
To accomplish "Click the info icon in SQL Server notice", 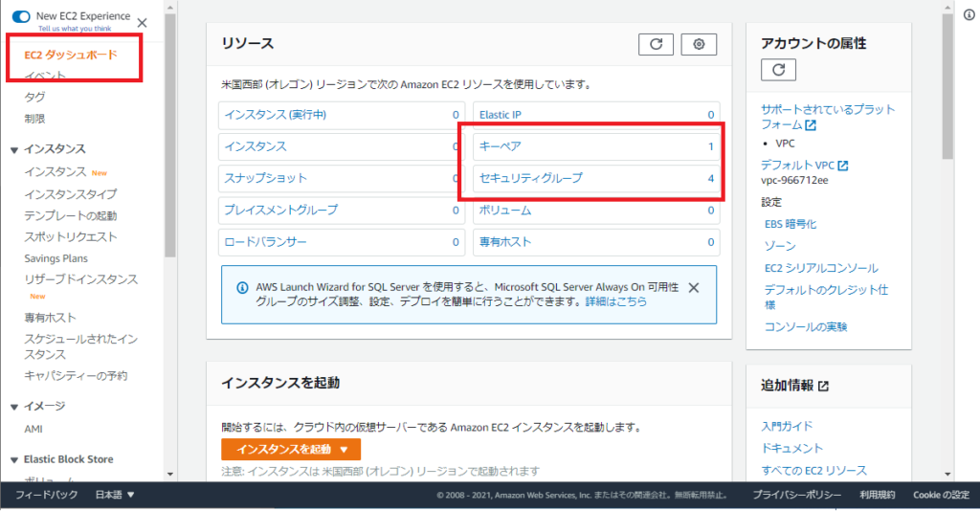I will (242, 288).
